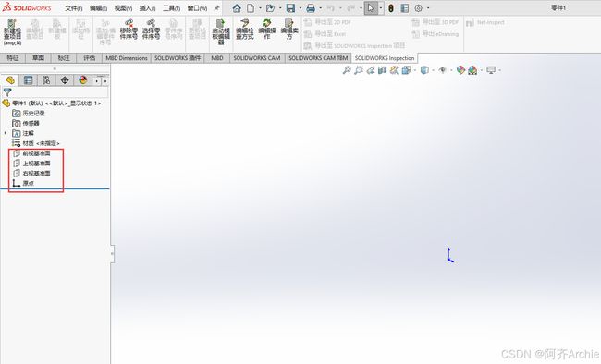Open dropdown arrow next to Select cursor
The image size is (601, 364).
pyautogui.click(x=381, y=8)
